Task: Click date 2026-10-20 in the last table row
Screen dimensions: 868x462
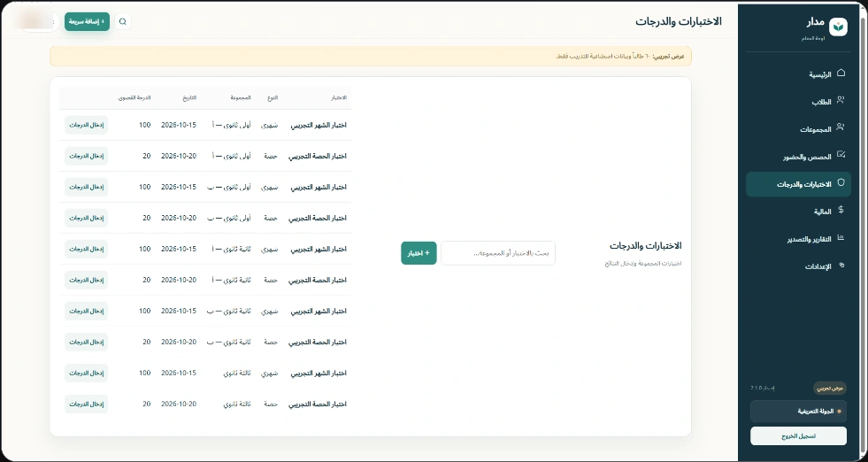Action: (179, 404)
